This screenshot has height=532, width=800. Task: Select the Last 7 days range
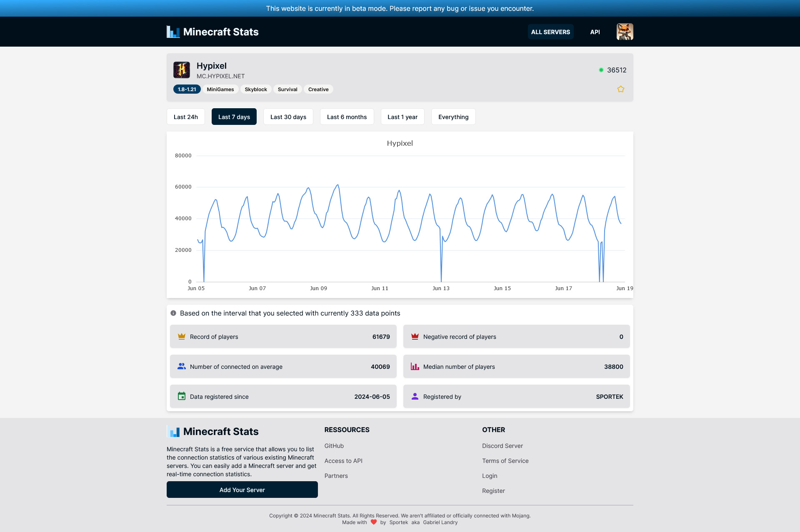click(x=234, y=117)
